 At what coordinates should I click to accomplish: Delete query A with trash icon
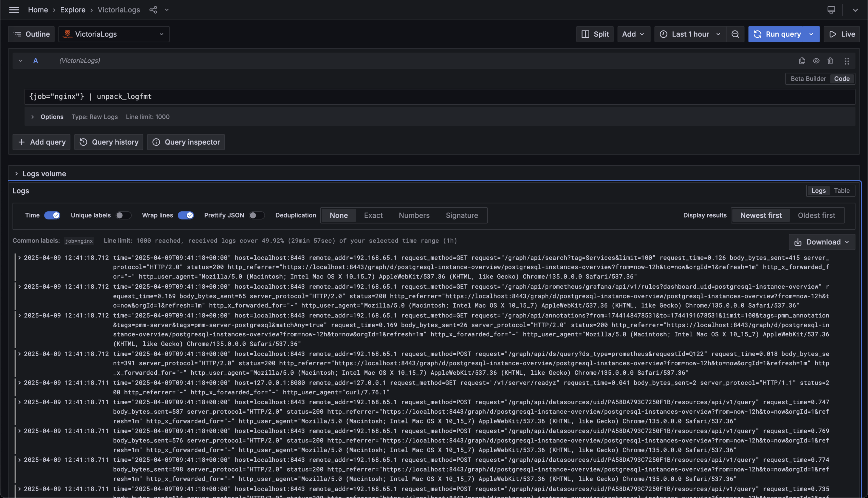pyautogui.click(x=830, y=61)
